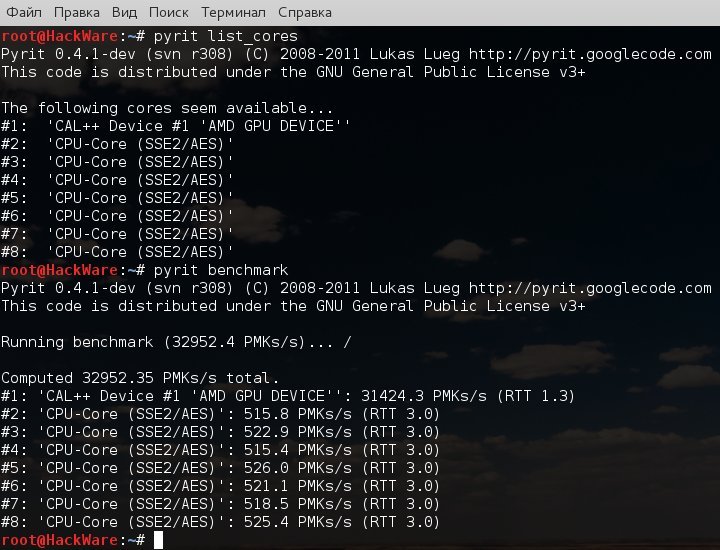Click 'root@HackWare' in the bottom prompt
This screenshot has width=720, height=550.
click(59, 540)
